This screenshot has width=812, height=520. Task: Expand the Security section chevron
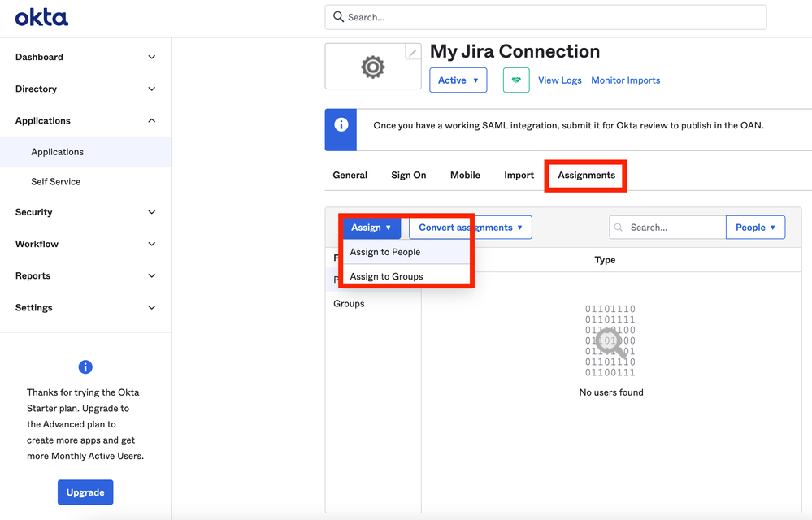(x=152, y=212)
